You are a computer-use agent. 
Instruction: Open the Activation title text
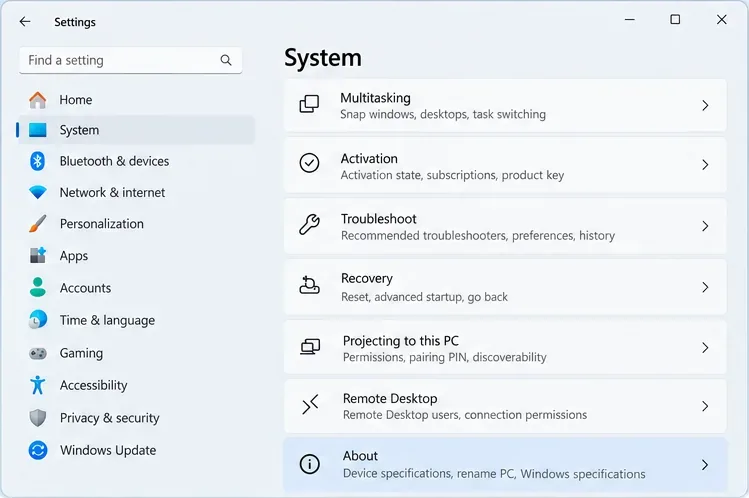pos(369,159)
